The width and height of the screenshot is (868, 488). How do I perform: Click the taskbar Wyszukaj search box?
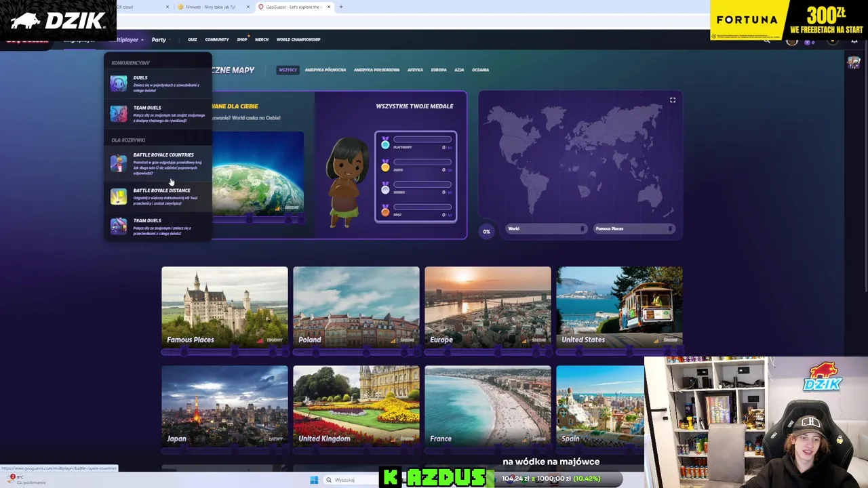pos(350,480)
